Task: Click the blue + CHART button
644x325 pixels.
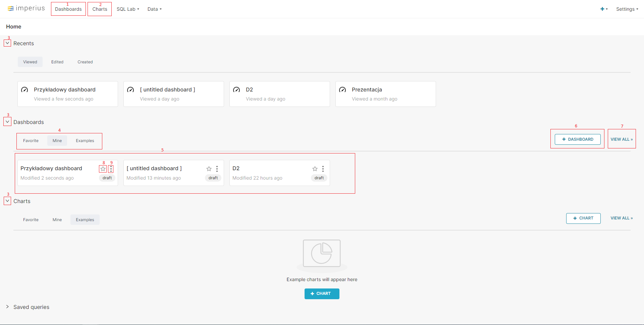Action: pos(322,294)
